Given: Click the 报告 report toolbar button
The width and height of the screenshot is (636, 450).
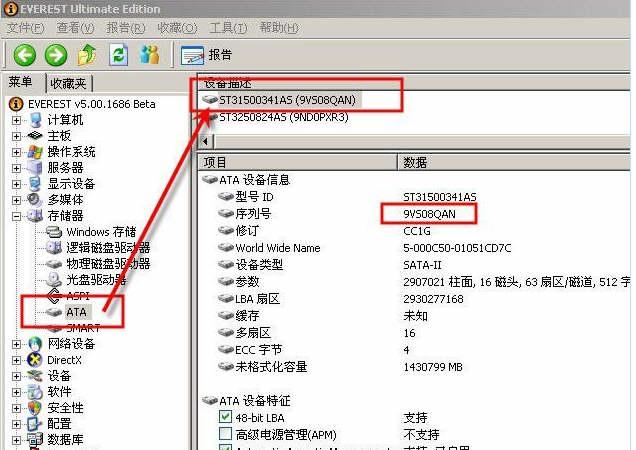Looking at the screenshot, I should [x=206, y=55].
